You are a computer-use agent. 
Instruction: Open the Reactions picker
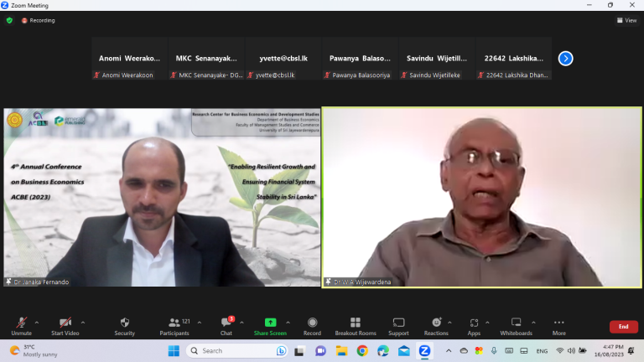[x=436, y=323]
